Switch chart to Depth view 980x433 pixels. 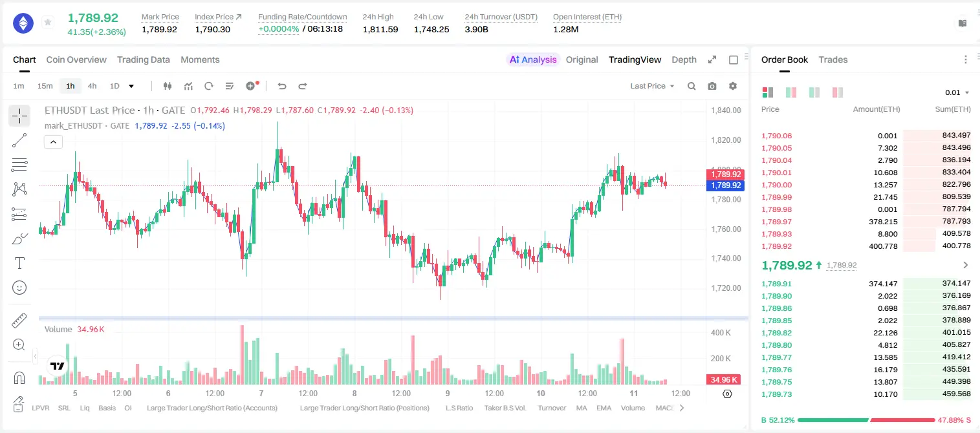tap(684, 59)
